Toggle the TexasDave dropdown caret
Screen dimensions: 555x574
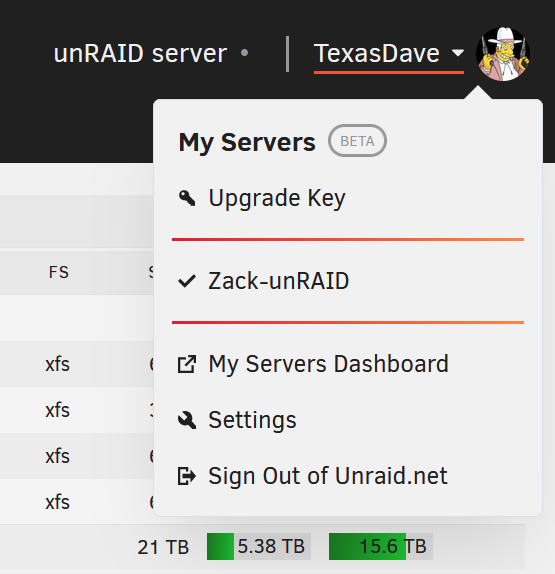tap(458, 53)
